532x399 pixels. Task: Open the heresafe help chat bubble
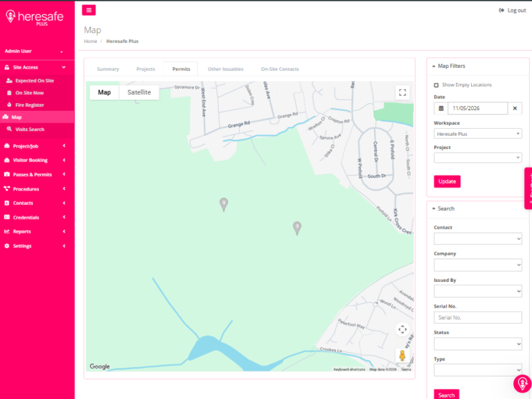522,384
